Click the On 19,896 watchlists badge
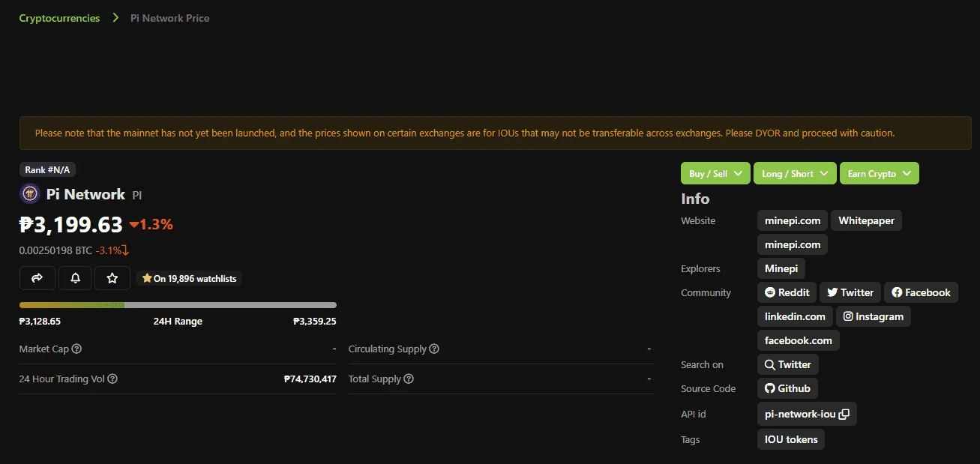980x464 pixels. [x=189, y=278]
